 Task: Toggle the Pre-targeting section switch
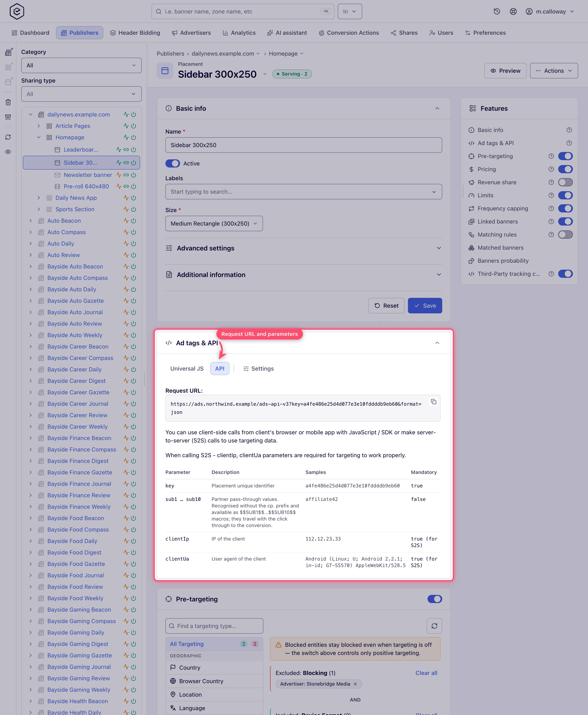434,599
